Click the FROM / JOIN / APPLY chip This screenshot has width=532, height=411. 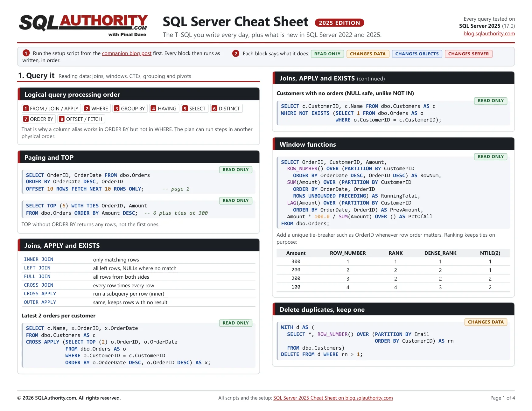coord(51,108)
